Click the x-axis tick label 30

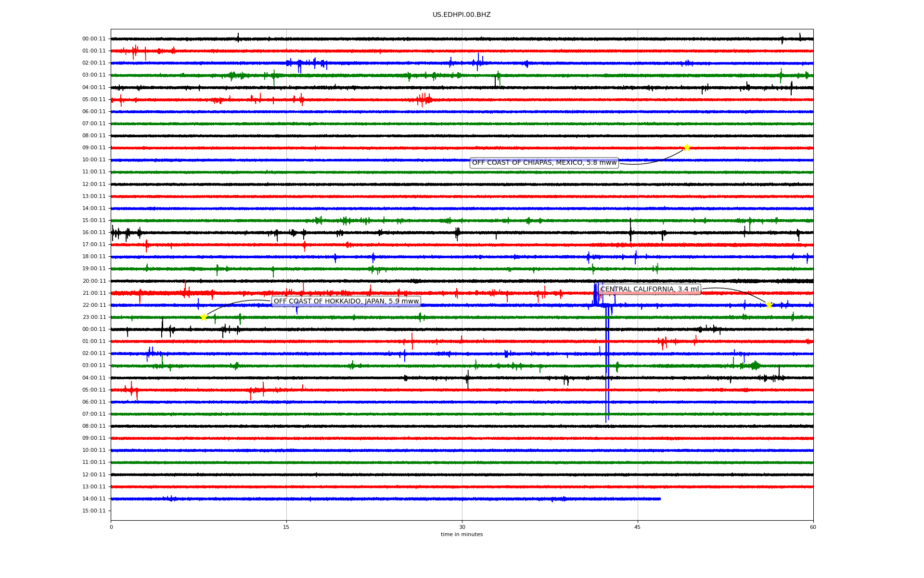coord(462,527)
